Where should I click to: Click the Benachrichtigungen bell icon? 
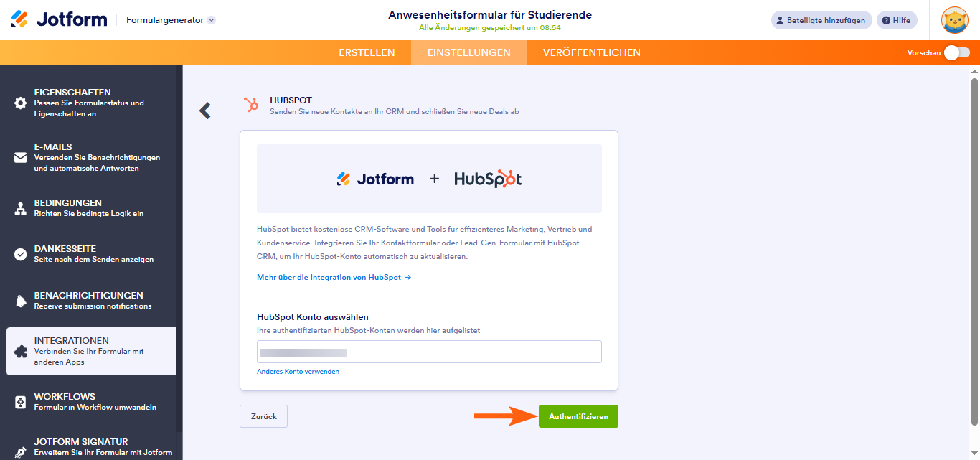tap(21, 301)
